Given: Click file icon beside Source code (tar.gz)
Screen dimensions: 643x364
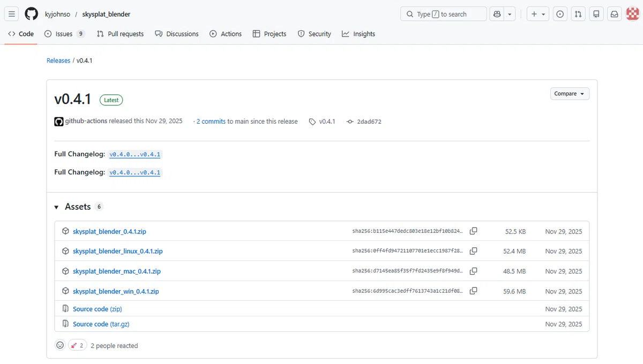Looking at the screenshot, I should point(65,324).
